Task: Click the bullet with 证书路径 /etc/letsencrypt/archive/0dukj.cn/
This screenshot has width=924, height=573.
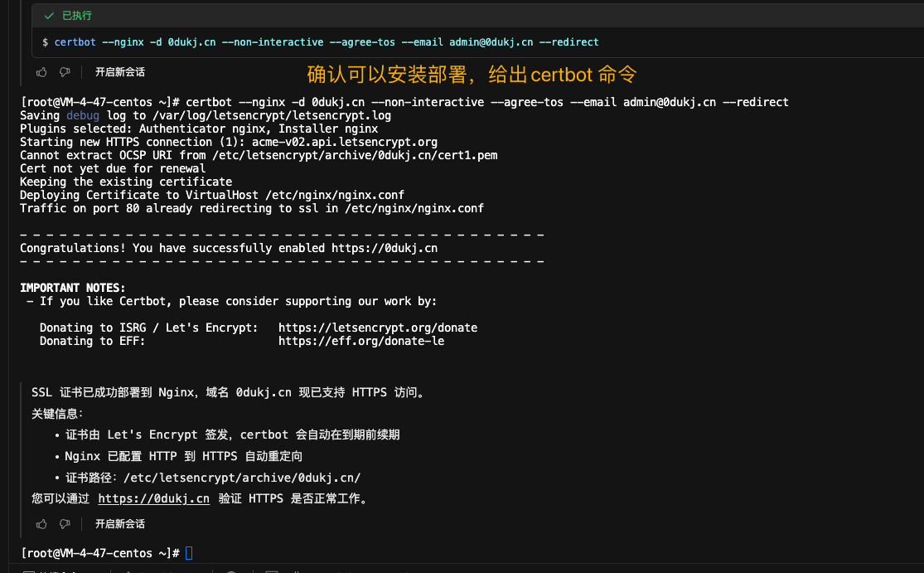Action: click(213, 478)
